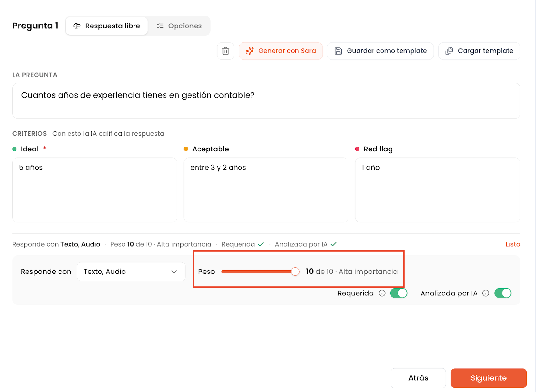536x392 pixels.
Task: Click Guardar como template button
Action: point(380,51)
